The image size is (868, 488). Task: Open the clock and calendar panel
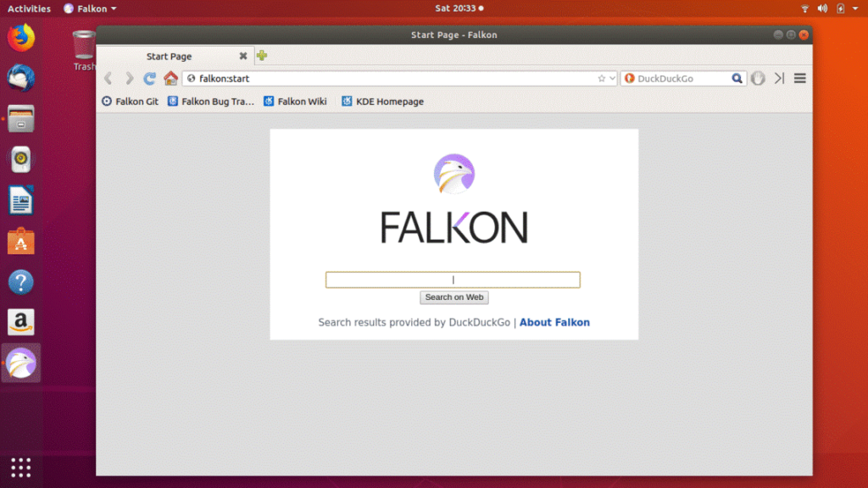[x=459, y=8]
